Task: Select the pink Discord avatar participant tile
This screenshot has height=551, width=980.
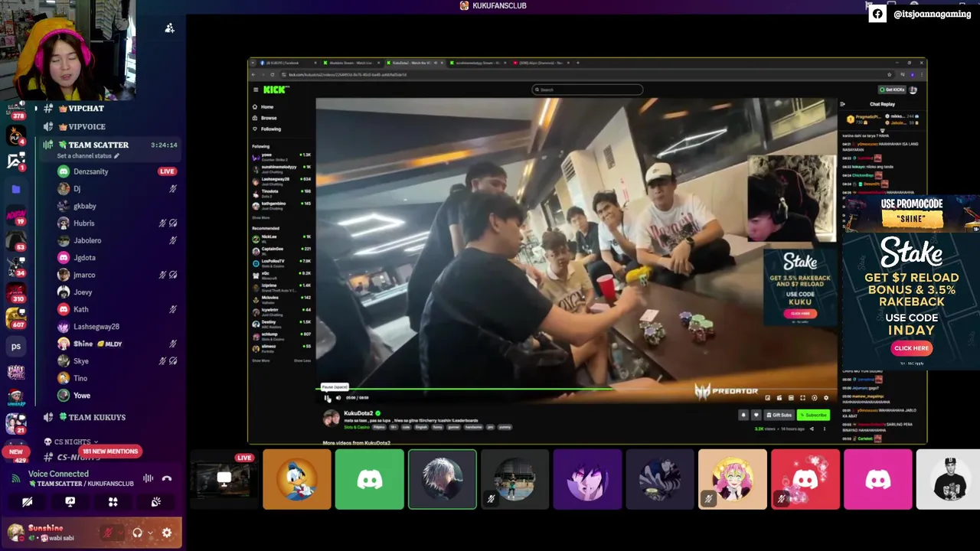Action: point(877,479)
